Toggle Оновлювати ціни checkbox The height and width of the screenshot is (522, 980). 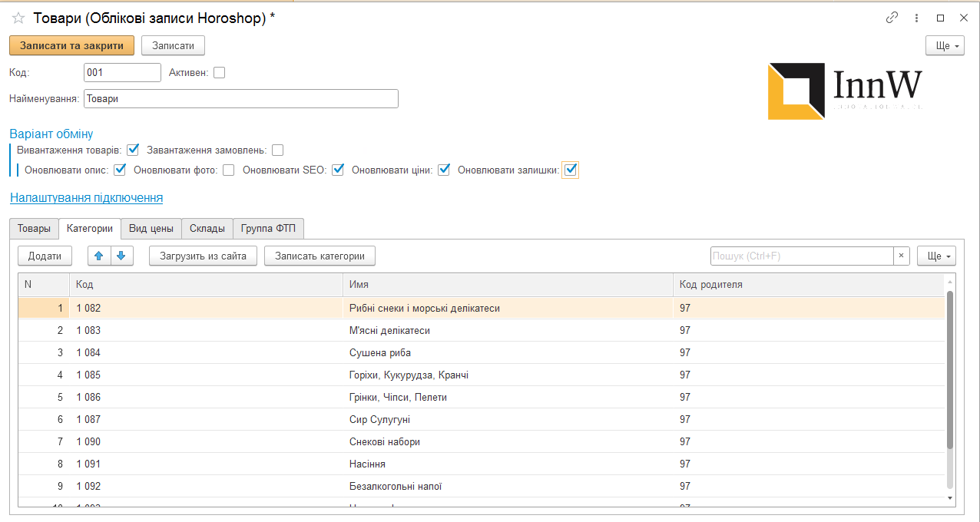tap(444, 170)
